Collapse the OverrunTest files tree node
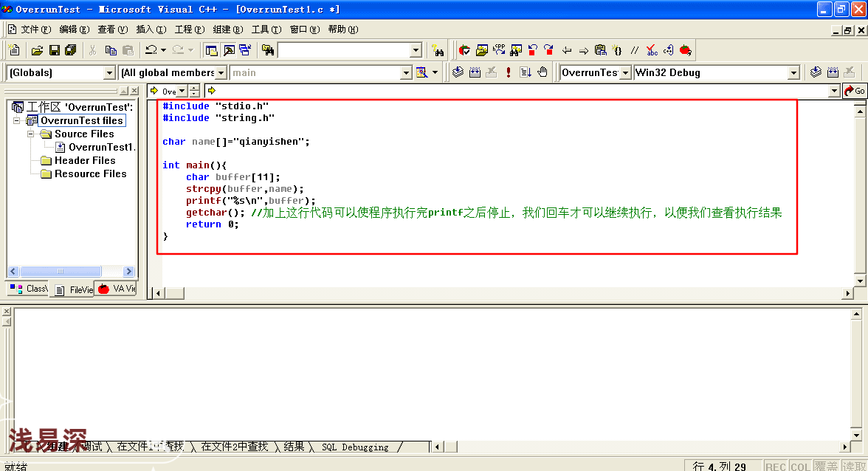 pyautogui.click(x=16, y=120)
